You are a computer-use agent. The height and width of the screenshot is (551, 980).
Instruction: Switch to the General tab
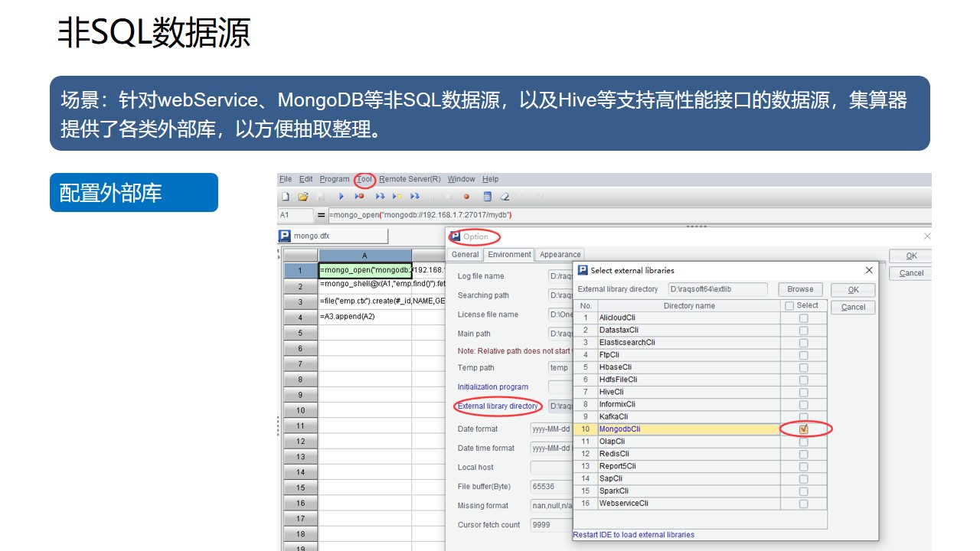pyautogui.click(x=465, y=255)
